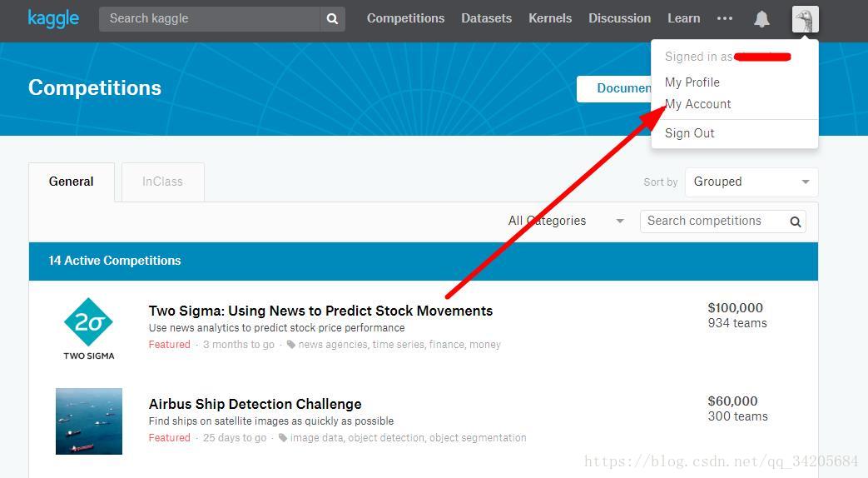868x478 pixels.
Task: Click '3 months to go' text
Action: (x=239, y=345)
